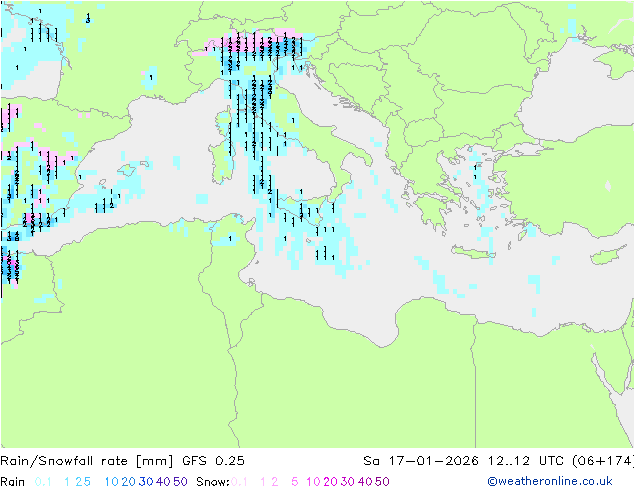634x490 pixels.
Task: Pick the Rain legend value 10
Action: coord(111,482)
